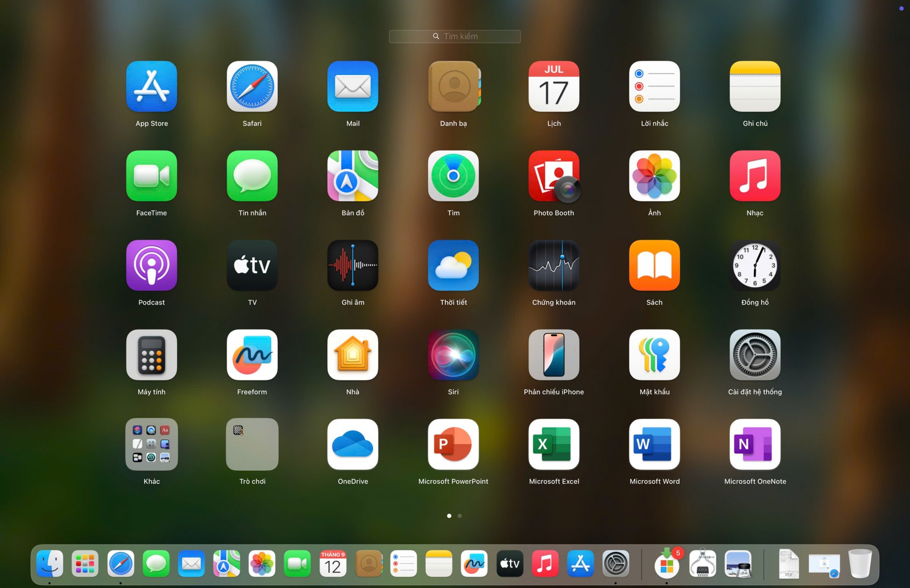Launch Microsoft Excel
This screenshot has height=588, width=910.
tap(554, 444)
